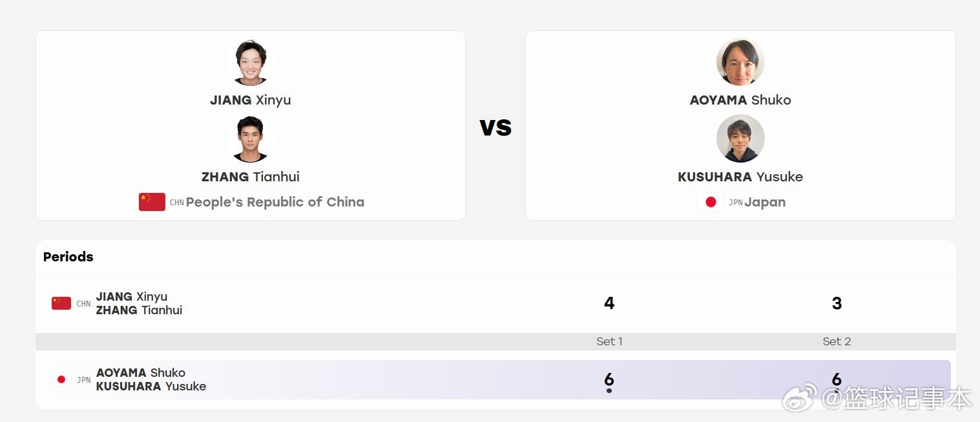Click Zhang Tianhui's profile photo
The height and width of the screenshot is (422, 980).
251,139
